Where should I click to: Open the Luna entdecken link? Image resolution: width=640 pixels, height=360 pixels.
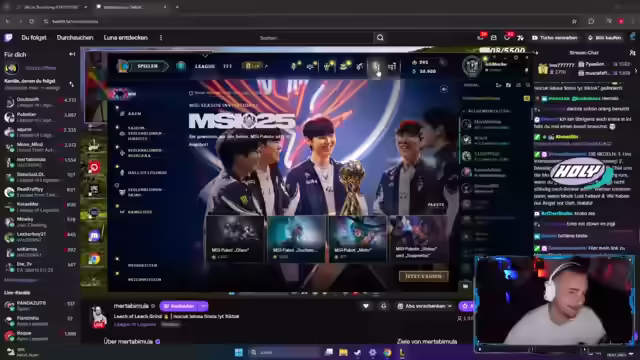(x=125, y=38)
